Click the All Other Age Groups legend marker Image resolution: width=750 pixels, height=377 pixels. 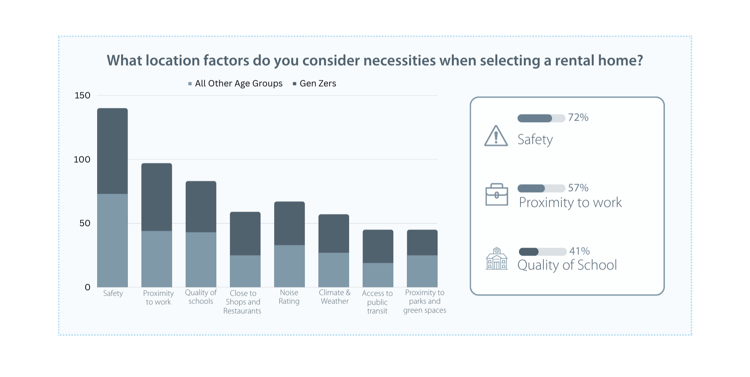click(x=190, y=84)
